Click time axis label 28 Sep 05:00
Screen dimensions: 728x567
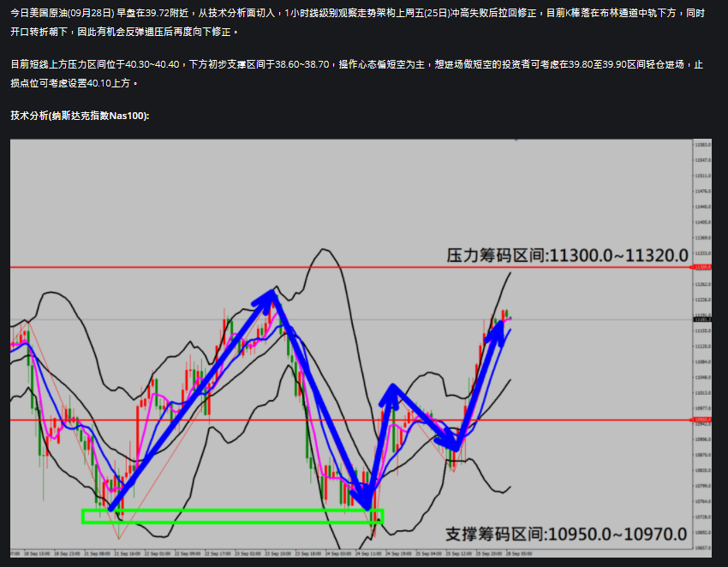pyautogui.click(x=519, y=553)
